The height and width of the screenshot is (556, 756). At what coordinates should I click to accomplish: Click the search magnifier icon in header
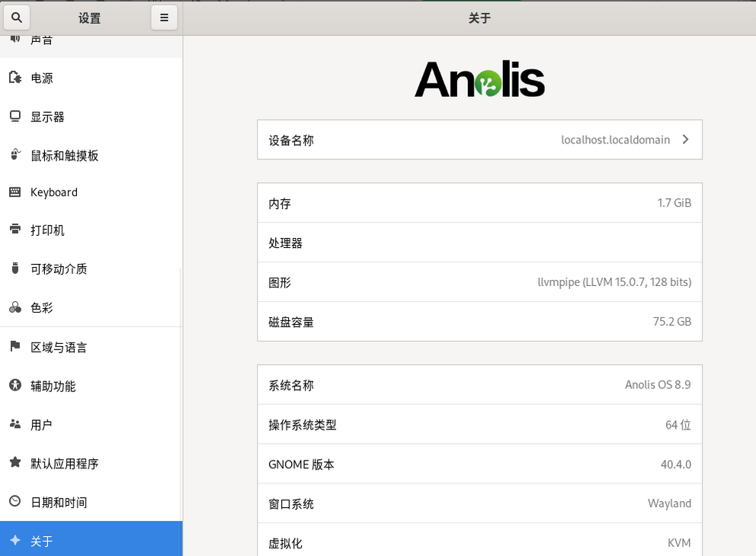click(x=17, y=18)
